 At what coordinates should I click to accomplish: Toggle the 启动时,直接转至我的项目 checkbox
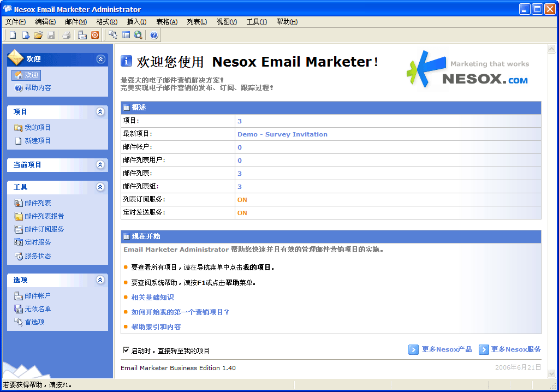(x=127, y=351)
